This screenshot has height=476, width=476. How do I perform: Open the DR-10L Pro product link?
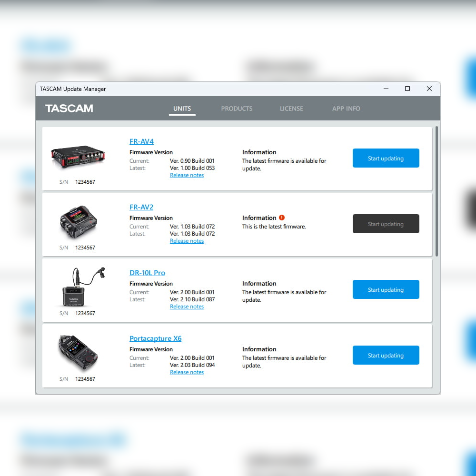coord(147,273)
